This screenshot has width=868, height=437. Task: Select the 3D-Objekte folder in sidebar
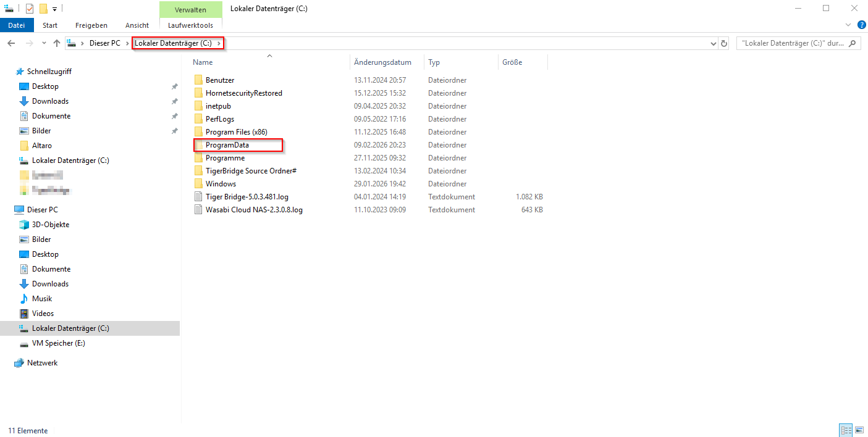pyautogui.click(x=51, y=225)
